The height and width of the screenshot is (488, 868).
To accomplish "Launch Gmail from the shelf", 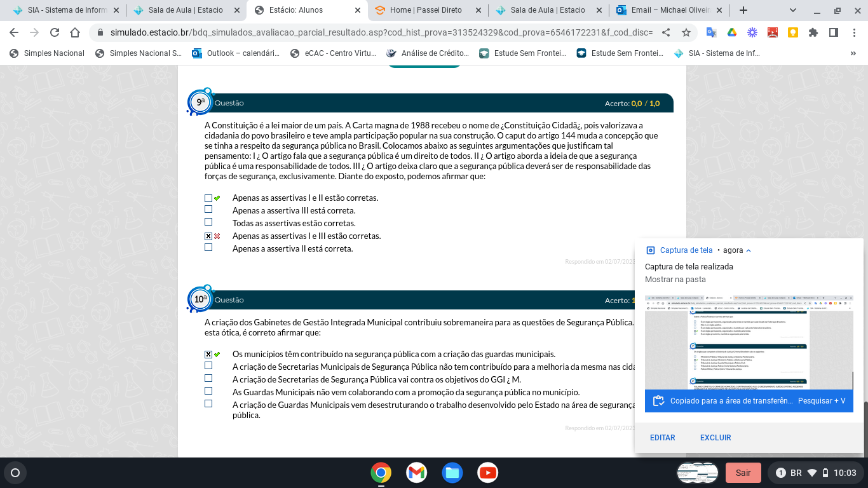I will pyautogui.click(x=416, y=473).
